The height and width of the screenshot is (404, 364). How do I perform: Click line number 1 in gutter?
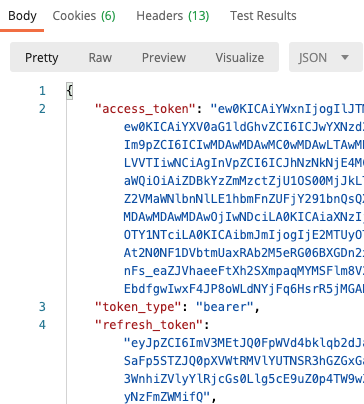click(x=42, y=91)
